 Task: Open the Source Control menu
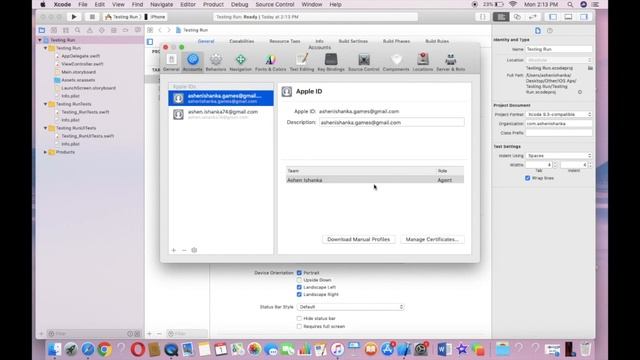point(275,4)
